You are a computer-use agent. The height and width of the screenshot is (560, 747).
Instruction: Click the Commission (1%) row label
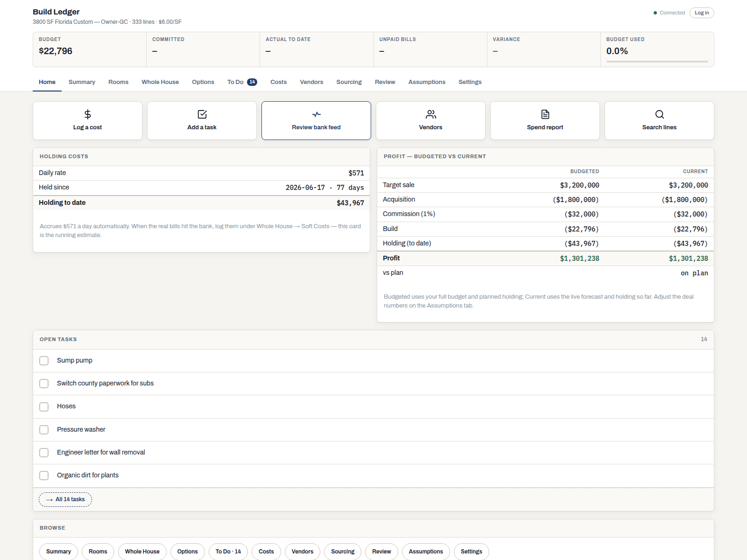point(409,214)
